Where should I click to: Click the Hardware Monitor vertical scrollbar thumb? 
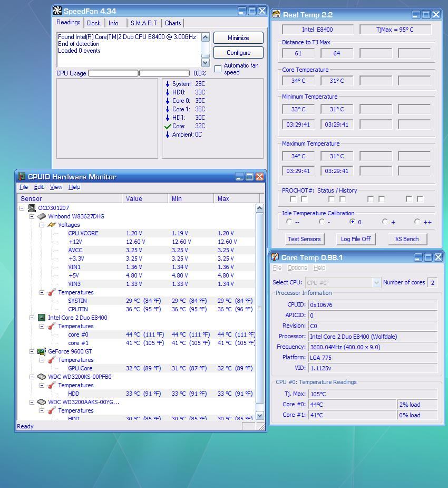click(x=260, y=308)
